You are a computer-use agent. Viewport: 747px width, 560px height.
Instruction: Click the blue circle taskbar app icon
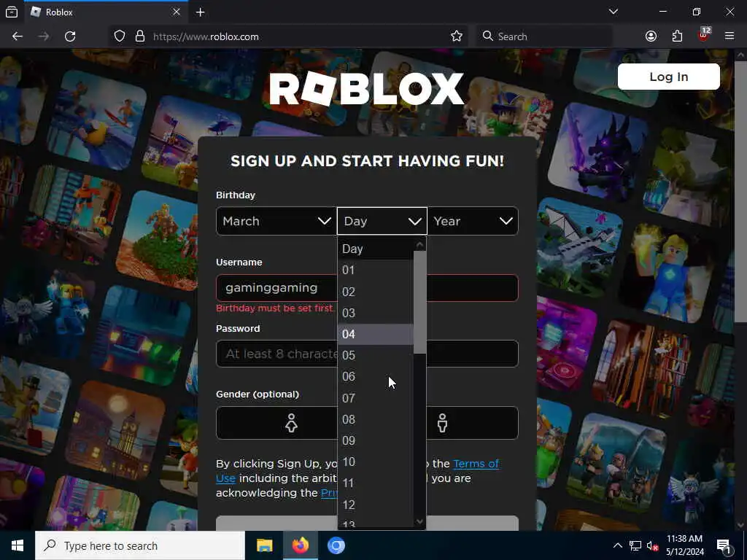(336, 545)
